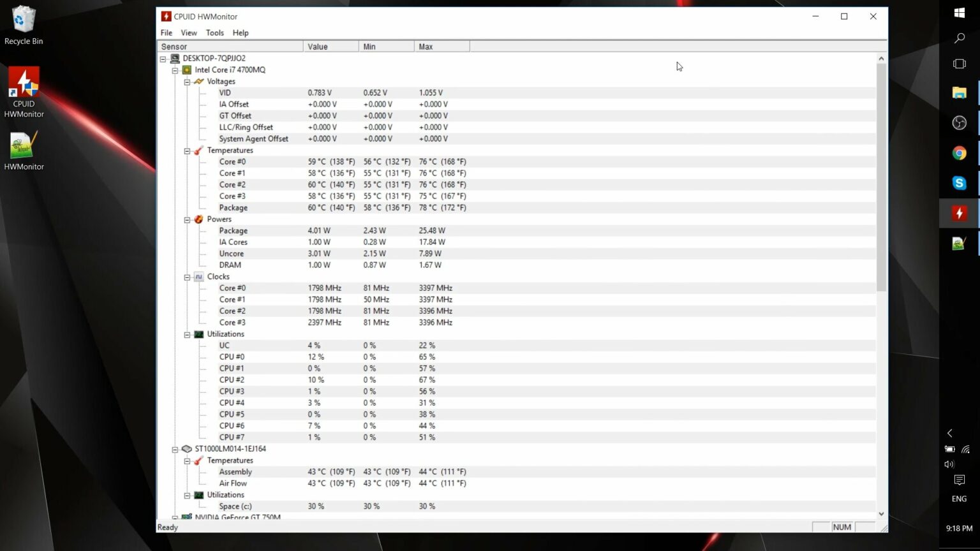Click the Utilizations section icon

tap(198, 334)
